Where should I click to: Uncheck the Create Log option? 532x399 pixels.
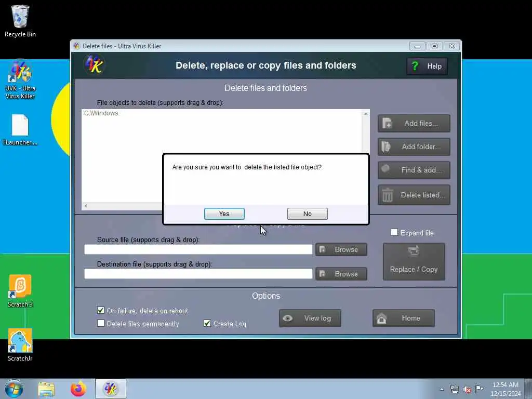point(207,323)
